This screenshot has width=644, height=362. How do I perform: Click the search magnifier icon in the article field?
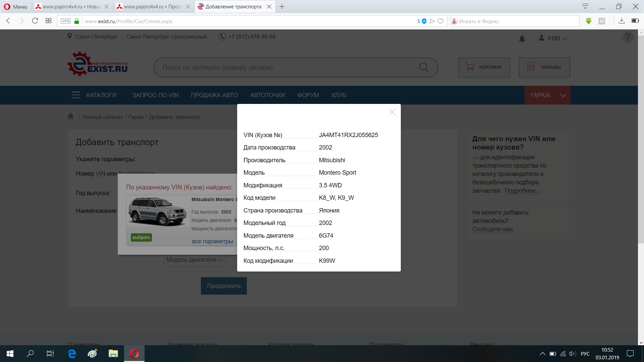[x=424, y=67]
